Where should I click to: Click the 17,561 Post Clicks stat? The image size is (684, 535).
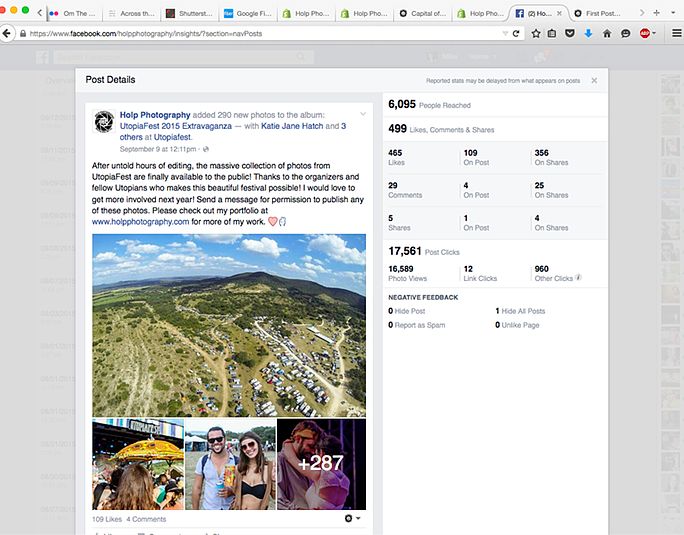424,251
